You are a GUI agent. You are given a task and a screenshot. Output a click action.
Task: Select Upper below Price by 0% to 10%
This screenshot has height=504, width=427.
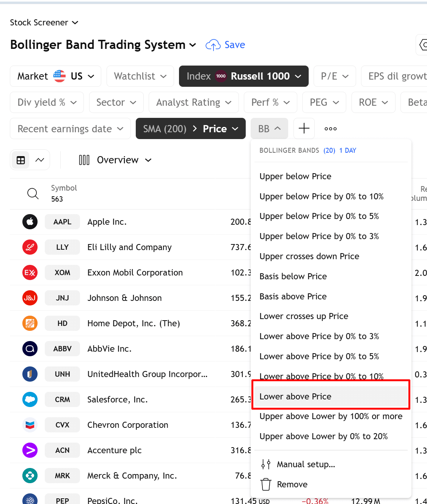(331, 196)
